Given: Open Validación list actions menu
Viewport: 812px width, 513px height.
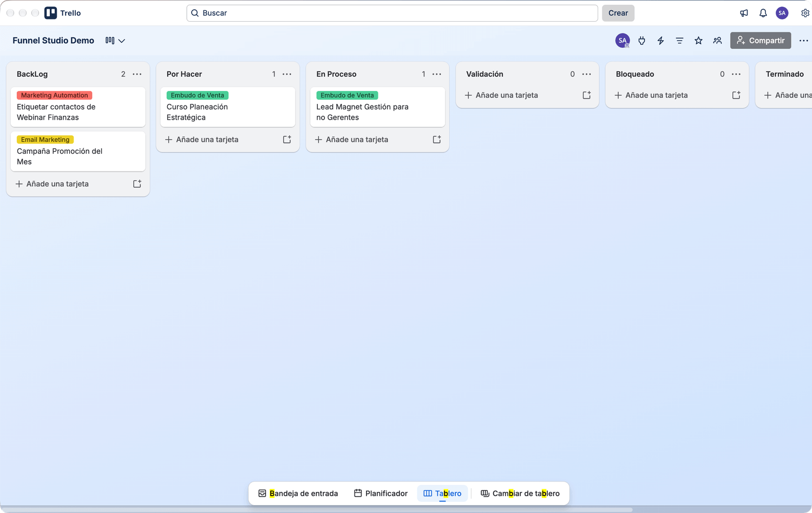Looking at the screenshot, I should click(587, 74).
